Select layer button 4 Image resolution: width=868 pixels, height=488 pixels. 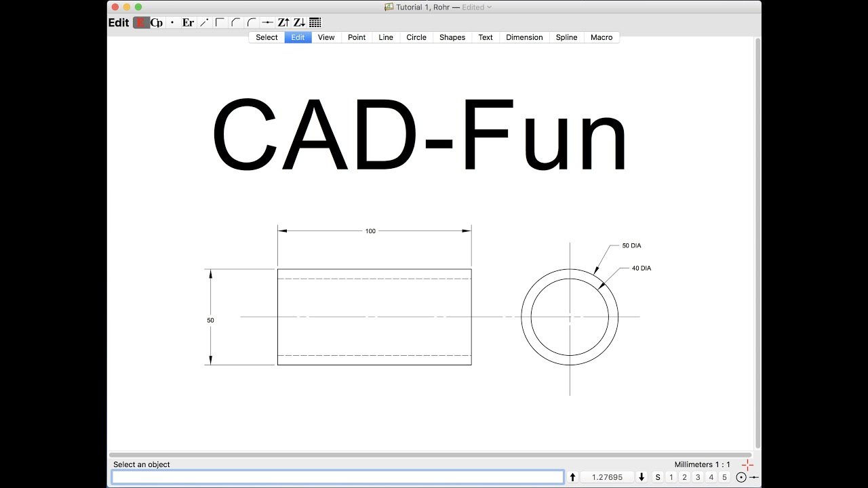tap(711, 477)
